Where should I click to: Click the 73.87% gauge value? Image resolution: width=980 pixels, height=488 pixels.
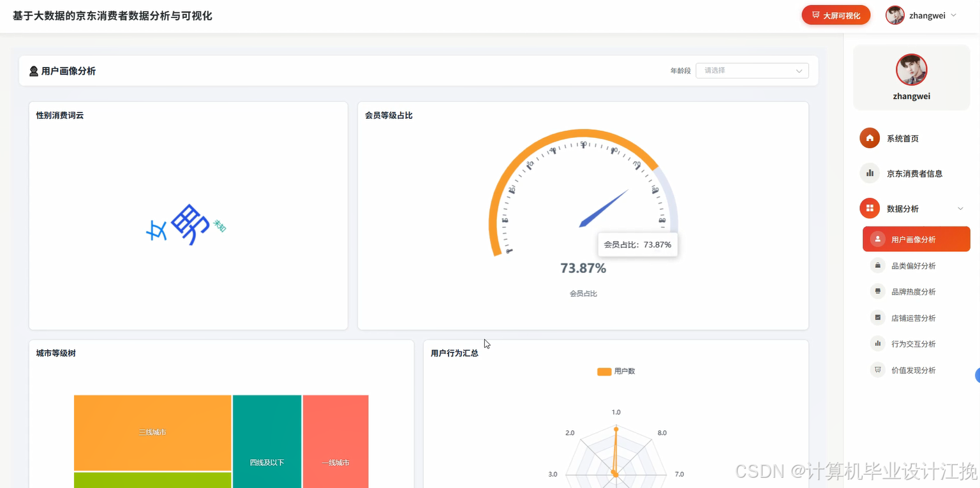tap(583, 269)
